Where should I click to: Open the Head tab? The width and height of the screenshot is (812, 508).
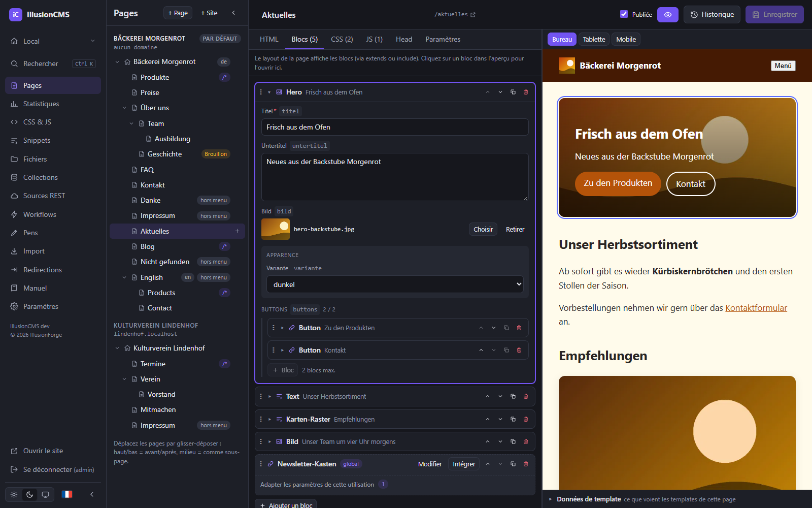[404, 39]
